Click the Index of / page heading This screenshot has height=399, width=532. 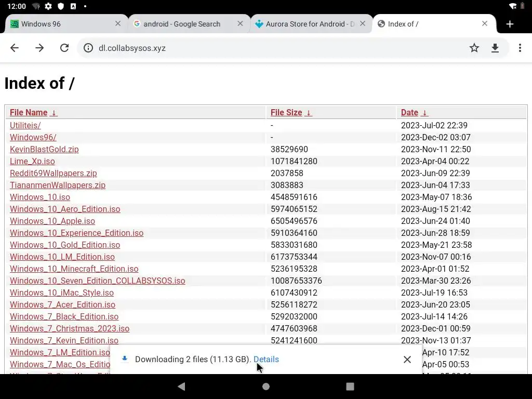(x=39, y=84)
